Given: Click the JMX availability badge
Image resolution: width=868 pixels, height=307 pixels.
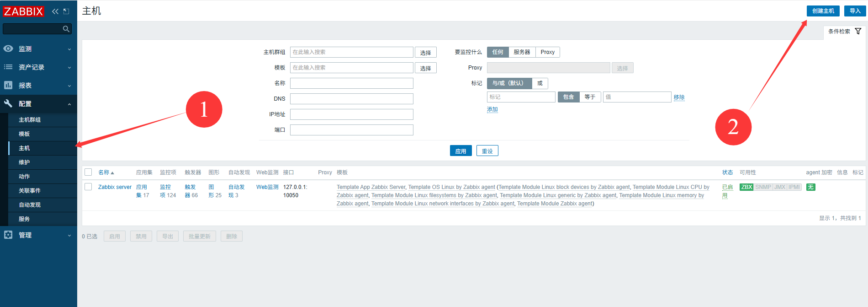Looking at the screenshot, I should coord(780,187).
